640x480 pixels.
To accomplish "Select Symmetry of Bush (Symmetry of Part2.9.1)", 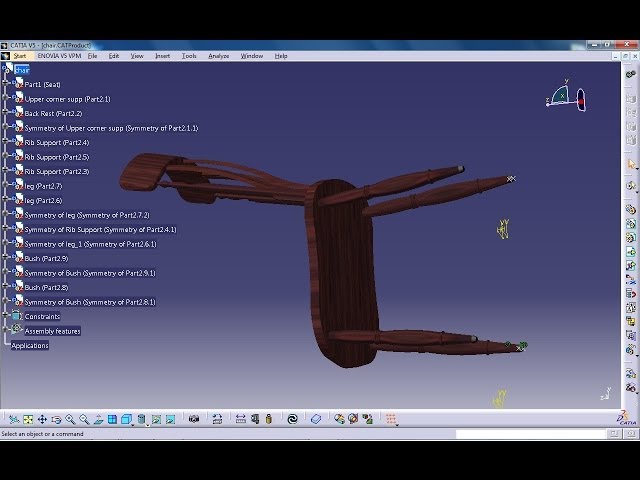I will coord(90,273).
